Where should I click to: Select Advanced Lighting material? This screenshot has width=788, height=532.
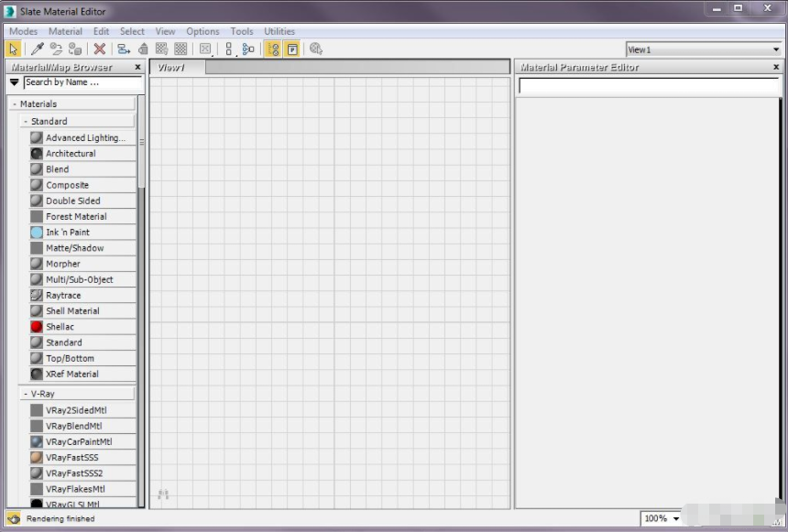point(82,137)
